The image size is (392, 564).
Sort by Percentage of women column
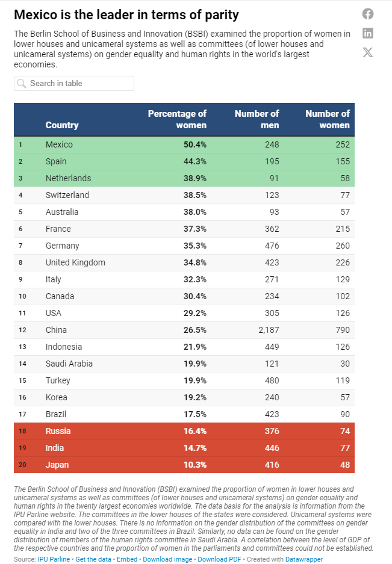point(177,119)
